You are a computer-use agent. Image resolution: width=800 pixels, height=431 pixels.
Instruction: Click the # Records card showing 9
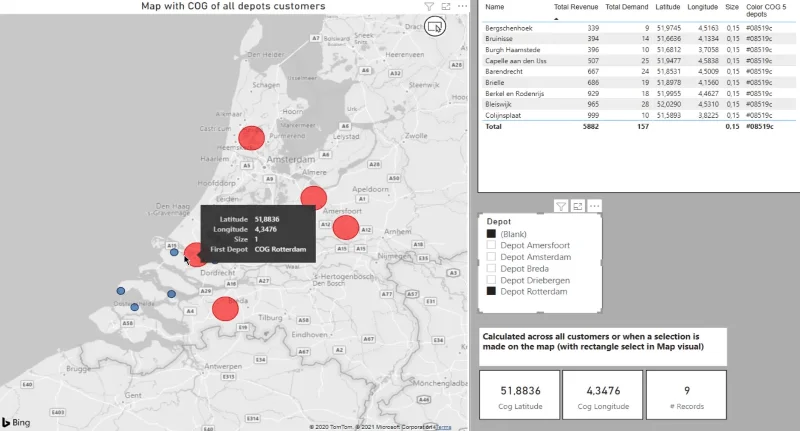coord(687,395)
